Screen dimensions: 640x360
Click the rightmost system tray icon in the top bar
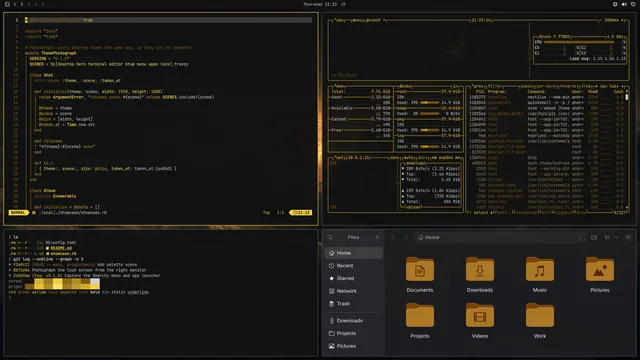pos(633,4)
